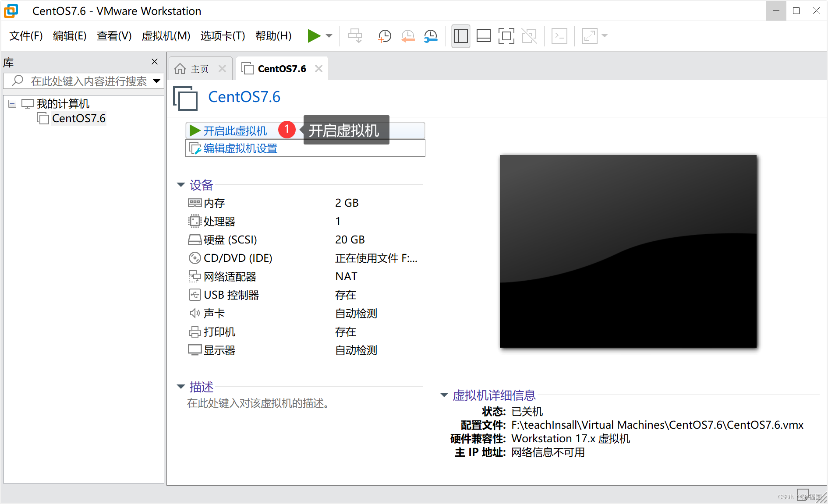Toggle the thumbnail bar view icon
This screenshot has width=828, height=504.
(x=483, y=36)
